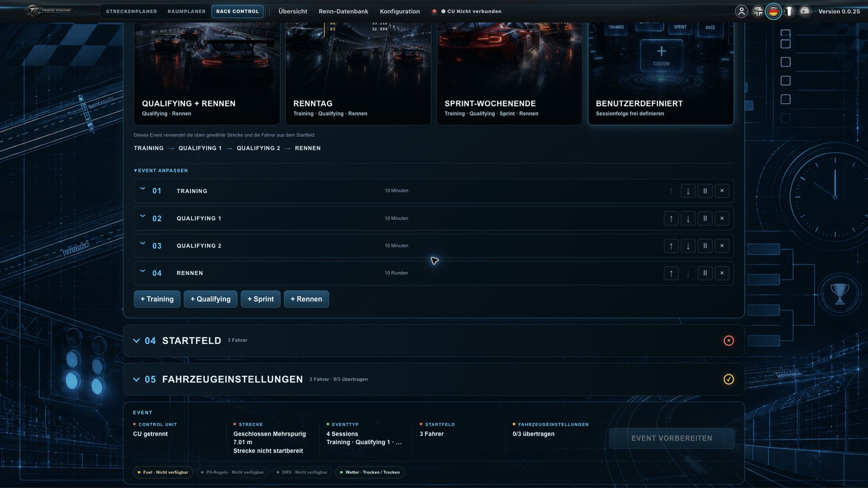Go to Übersicht menu
Screen dimensions: 868x488
[x=293, y=11]
